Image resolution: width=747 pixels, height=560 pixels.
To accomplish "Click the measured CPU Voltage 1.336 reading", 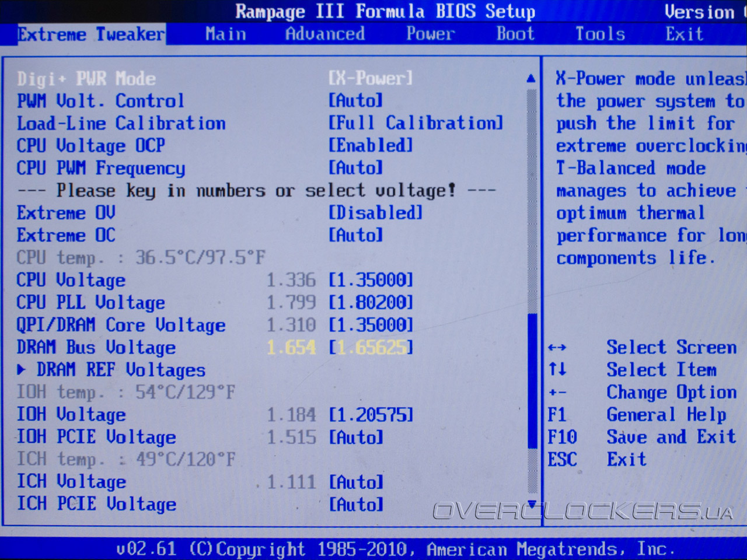I will [291, 281].
